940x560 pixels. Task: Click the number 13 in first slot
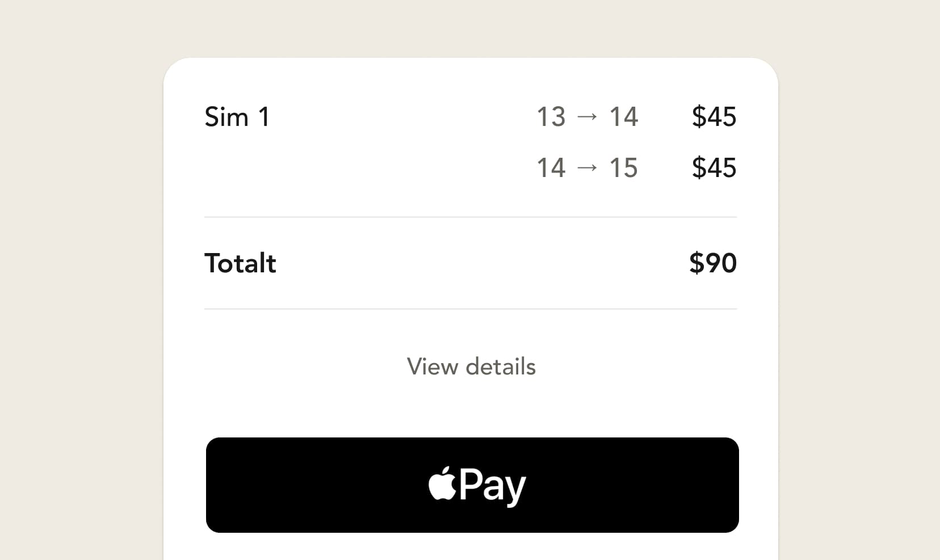[551, 117]
